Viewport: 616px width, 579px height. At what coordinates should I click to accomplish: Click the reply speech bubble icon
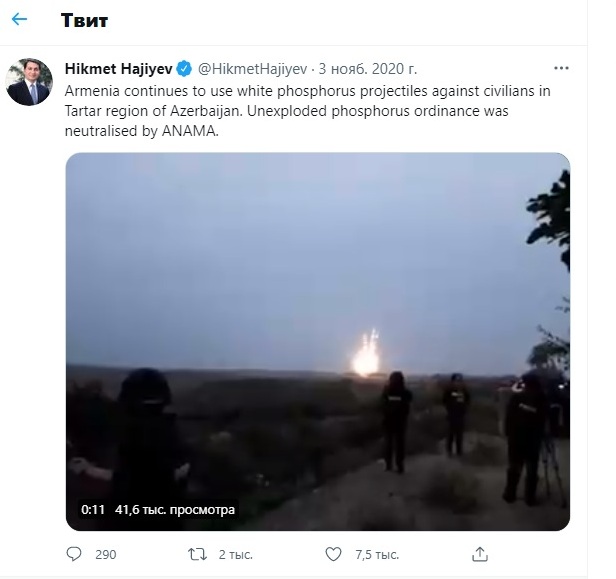tap(74, 553)
